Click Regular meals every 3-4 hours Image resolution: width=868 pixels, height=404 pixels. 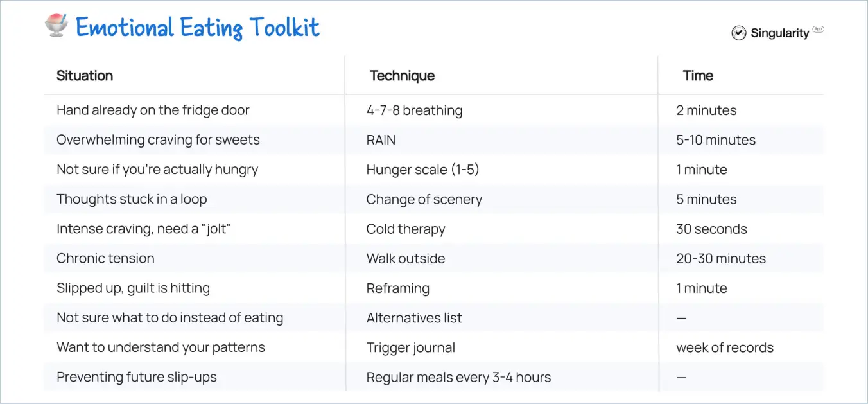458,377
